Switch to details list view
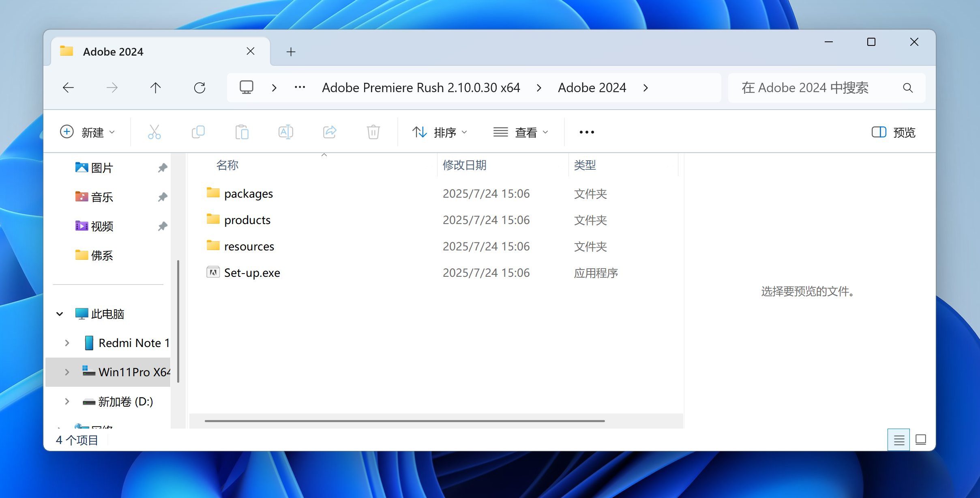The width and height of the screenshot is (980, 498). [899, 440]
